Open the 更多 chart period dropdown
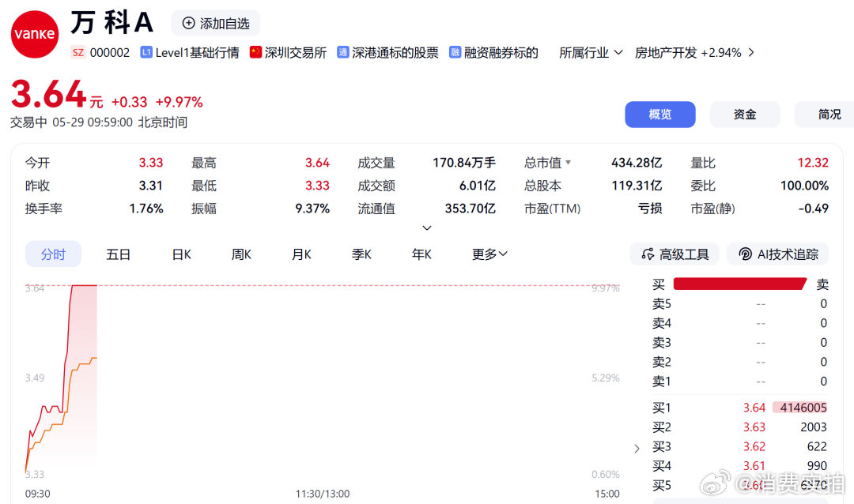 tap(489, 254)
